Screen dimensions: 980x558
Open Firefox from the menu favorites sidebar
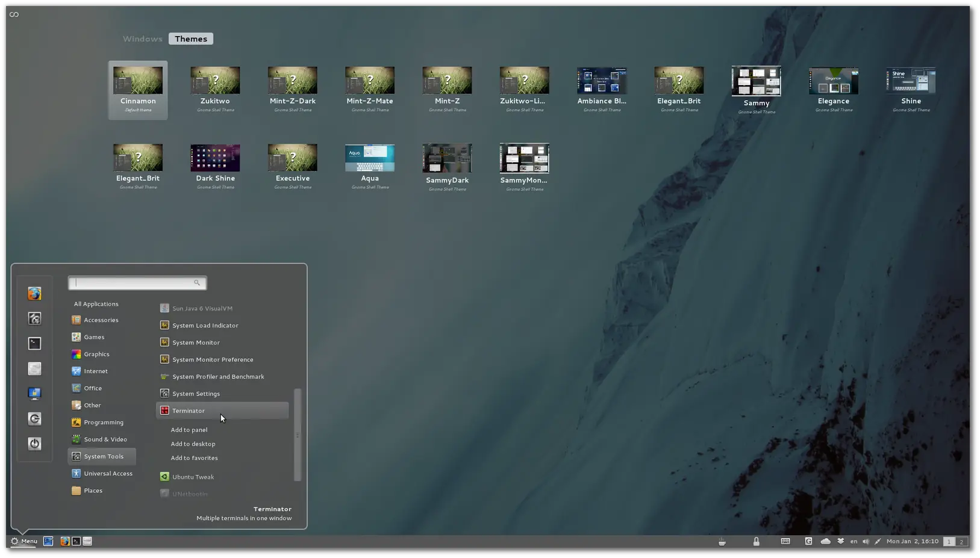[34, 294]
